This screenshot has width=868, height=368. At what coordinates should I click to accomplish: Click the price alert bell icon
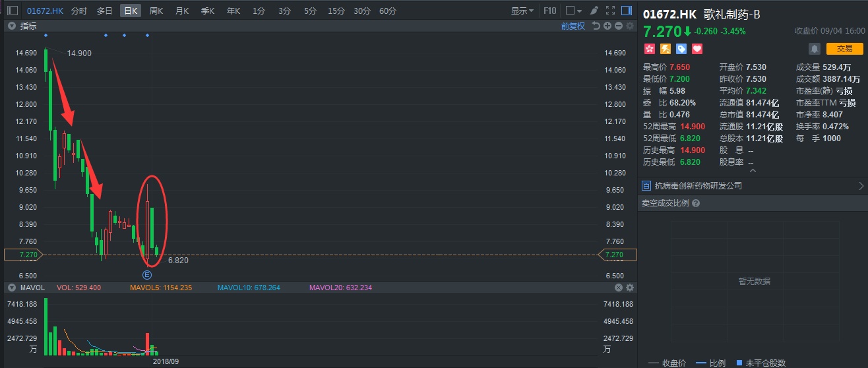815,49
